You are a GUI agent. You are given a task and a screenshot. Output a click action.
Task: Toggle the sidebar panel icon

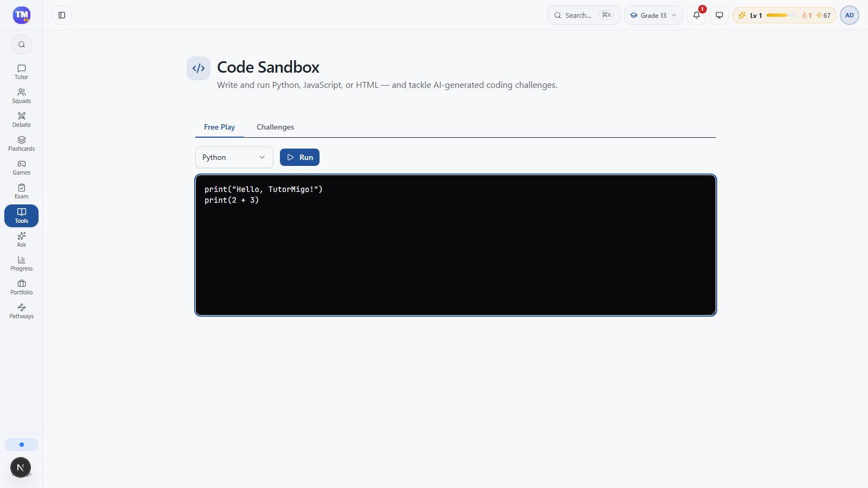[62, 15]
